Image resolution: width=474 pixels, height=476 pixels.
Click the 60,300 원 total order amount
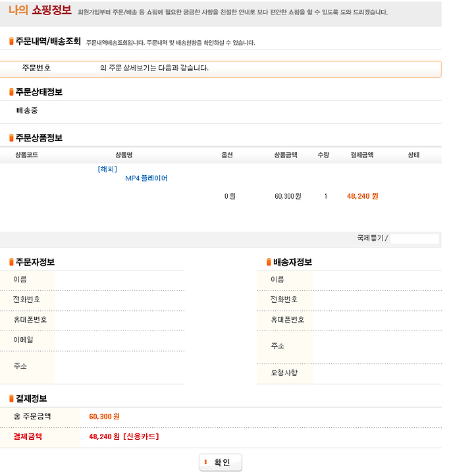104,417
